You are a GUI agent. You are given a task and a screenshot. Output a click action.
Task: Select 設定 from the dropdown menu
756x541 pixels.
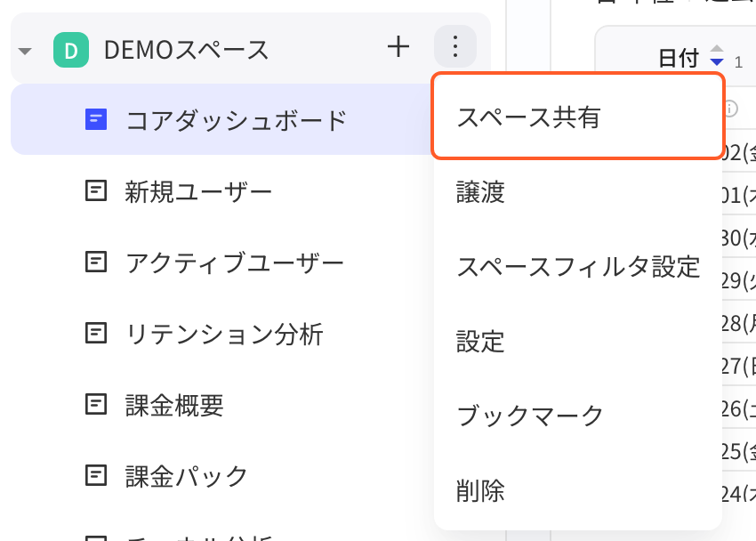(577, 342)
